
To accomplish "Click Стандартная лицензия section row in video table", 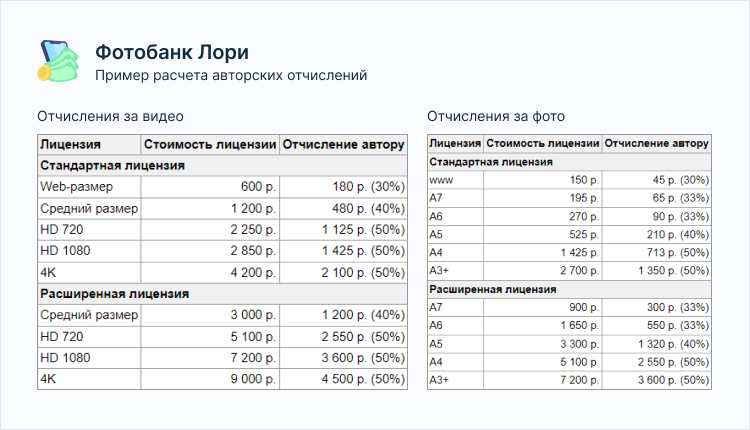I will point(112,165).
